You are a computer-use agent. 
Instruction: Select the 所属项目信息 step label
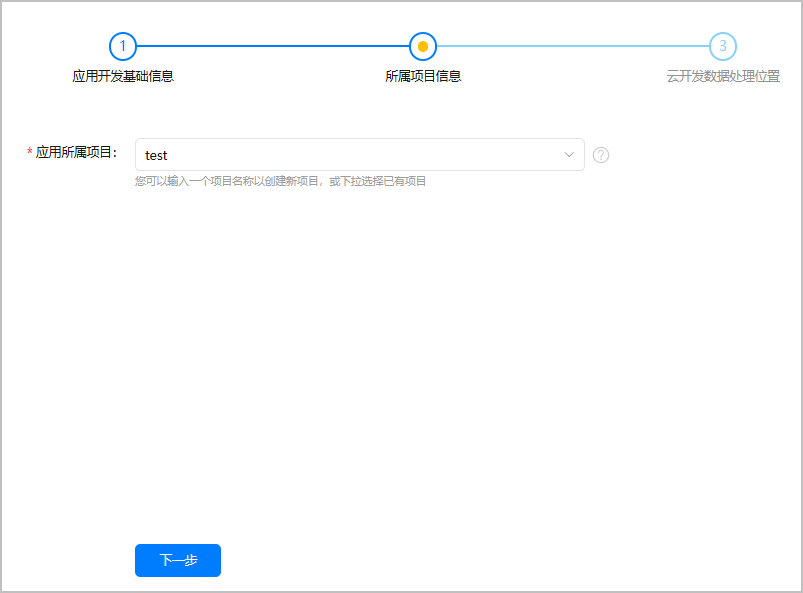(x=423, y=76)
